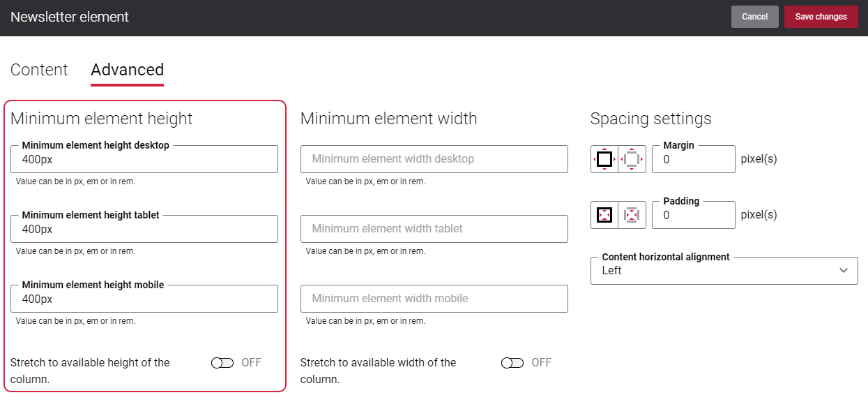Open Content horizontal alignment dropdown

tap(724, 271)
